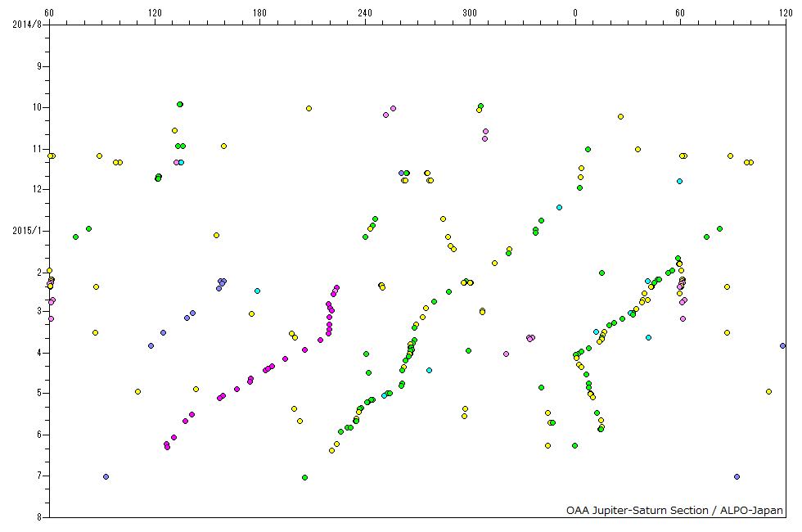
Task: Click the "240" longitude label
Action: click(x=365, y=13)
